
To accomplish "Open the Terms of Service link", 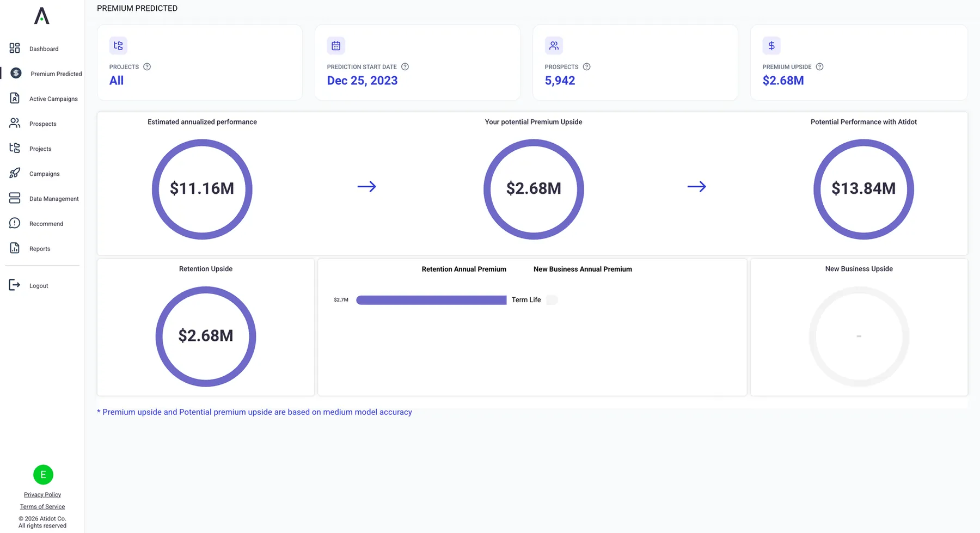I will coord(42,506).
